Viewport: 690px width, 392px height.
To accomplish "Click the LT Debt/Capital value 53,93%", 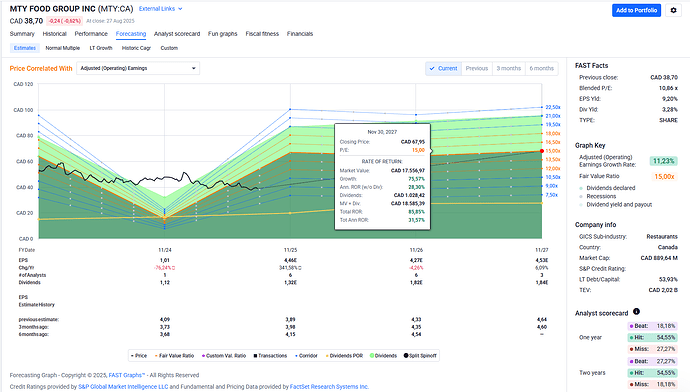I will 668,279.
